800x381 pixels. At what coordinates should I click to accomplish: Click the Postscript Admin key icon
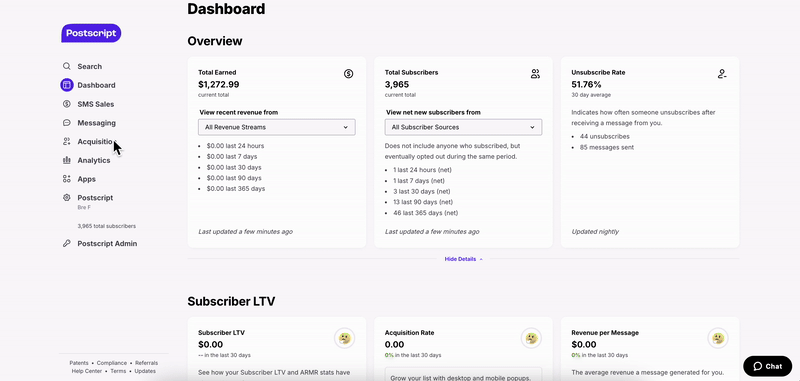pyautogui.click(x=67, y=244)
